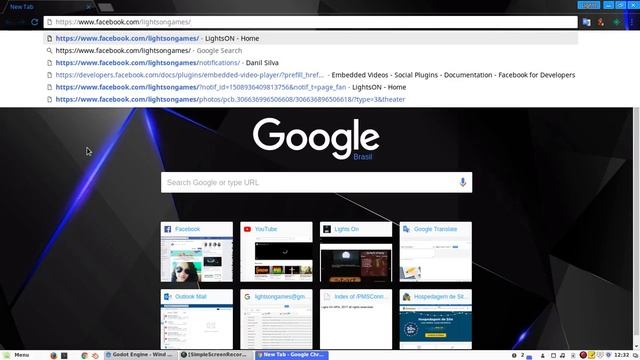Viewport: 640px width, 360px height.
Task: Click the taskbar clock showing 12:32
Action: [x=622, y=355]
